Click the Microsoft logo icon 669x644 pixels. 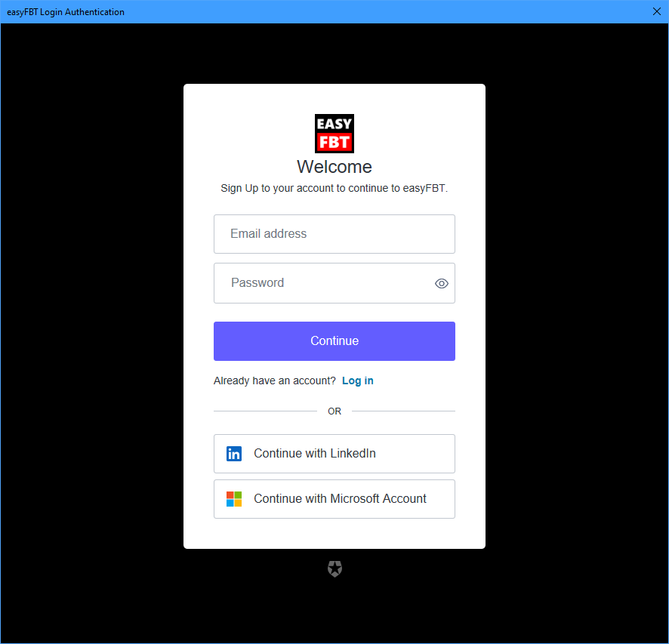tap(234, 498)
